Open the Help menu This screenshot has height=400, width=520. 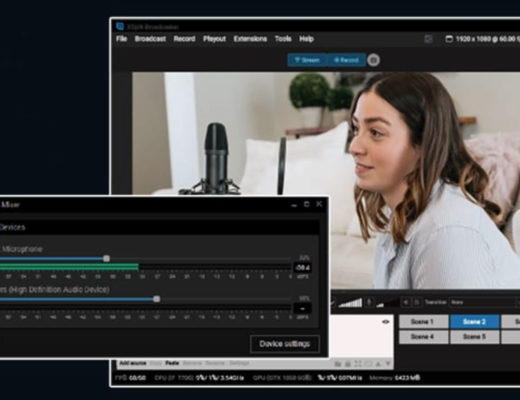pos(306,39)
